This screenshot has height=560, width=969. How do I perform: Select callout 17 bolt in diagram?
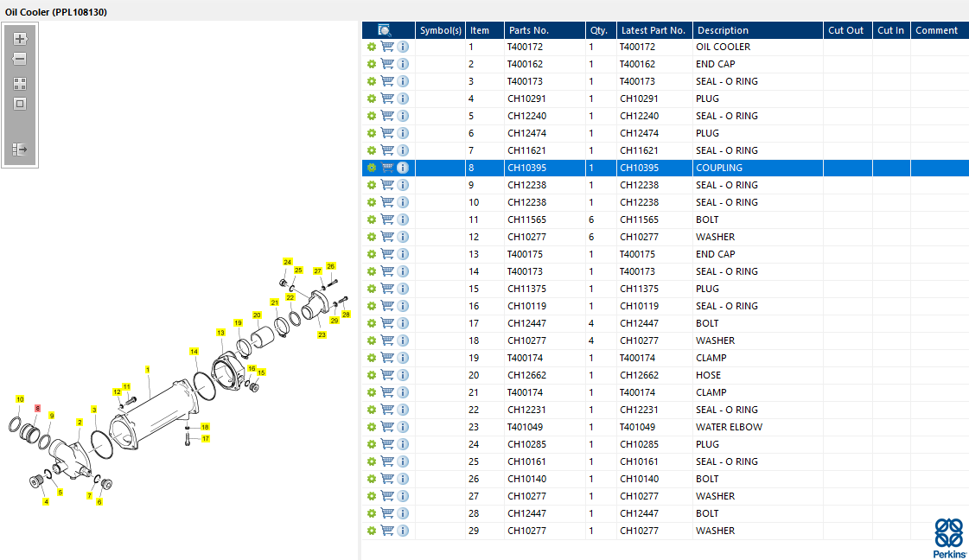205,438
